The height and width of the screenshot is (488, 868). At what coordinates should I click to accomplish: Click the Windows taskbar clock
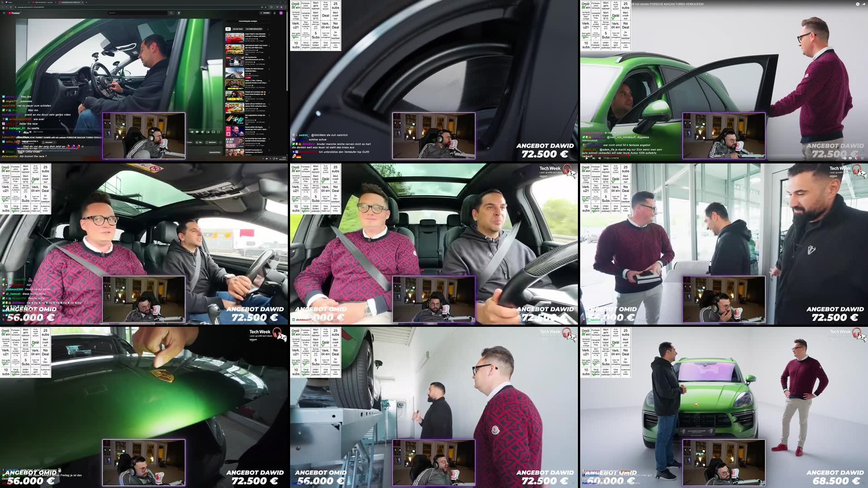[x=282, y=158]
